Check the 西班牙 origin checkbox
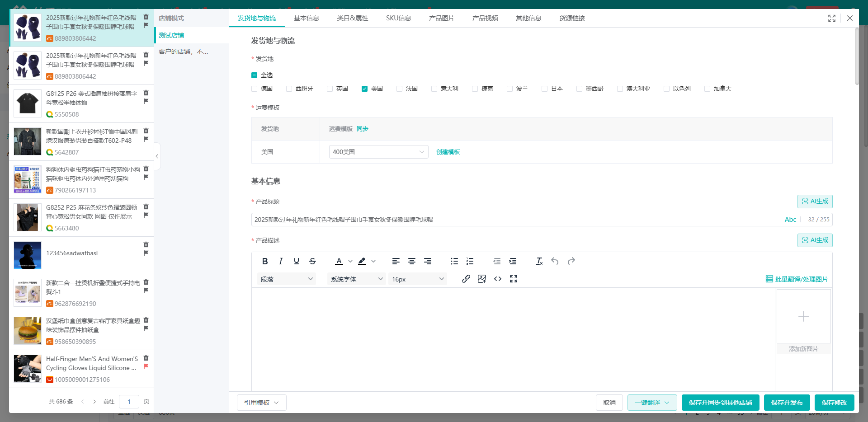The image size is (868, 422). [289, 89]
